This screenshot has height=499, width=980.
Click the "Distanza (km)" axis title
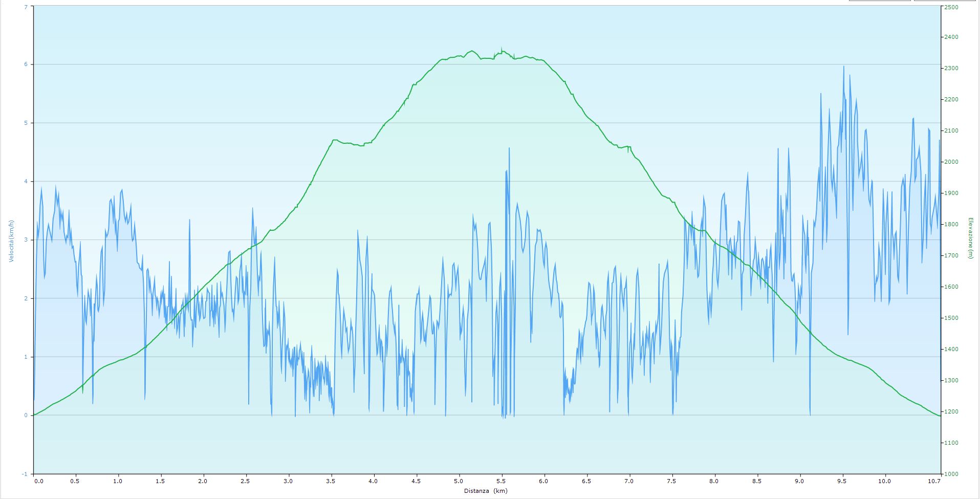pyautogui.click(x=486, y=491)
